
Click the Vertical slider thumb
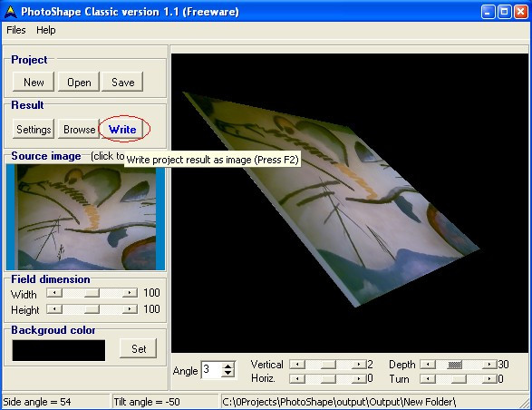coord(328,365)
